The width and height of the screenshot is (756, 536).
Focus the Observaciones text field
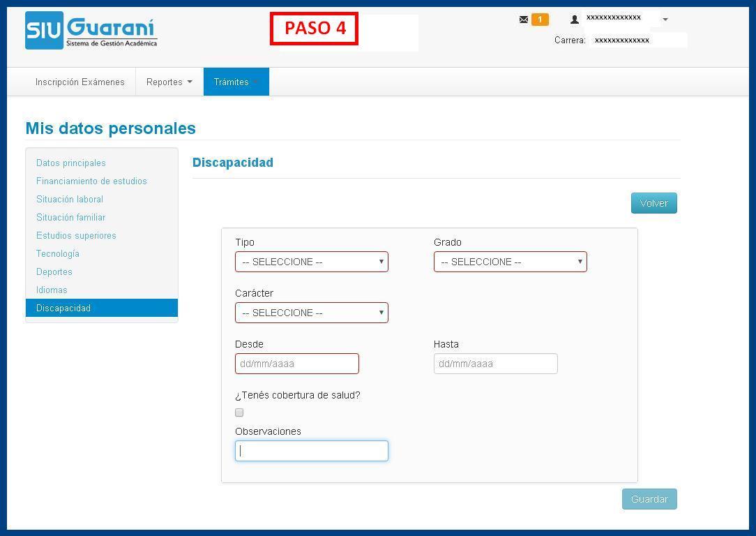tap(311, 451)
